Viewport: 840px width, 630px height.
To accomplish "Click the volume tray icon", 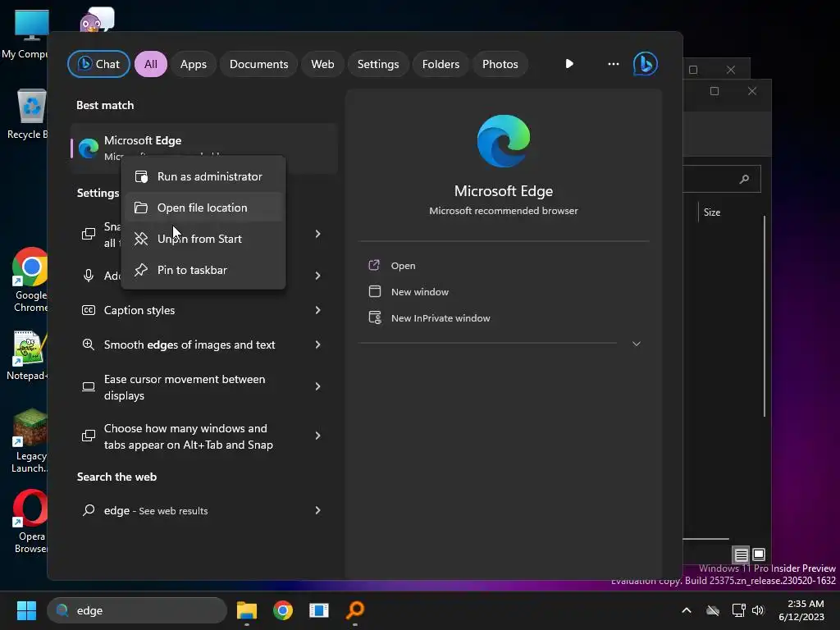I will click(758, 610).
